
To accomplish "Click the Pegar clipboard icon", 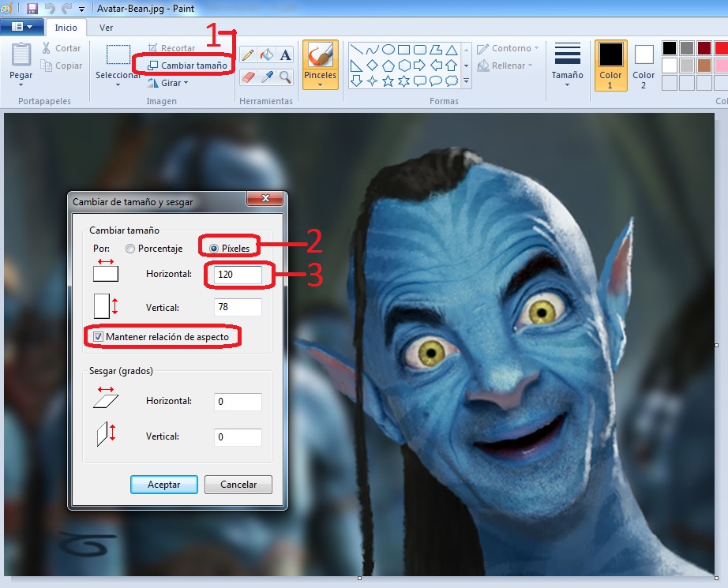I will [21, 54].
